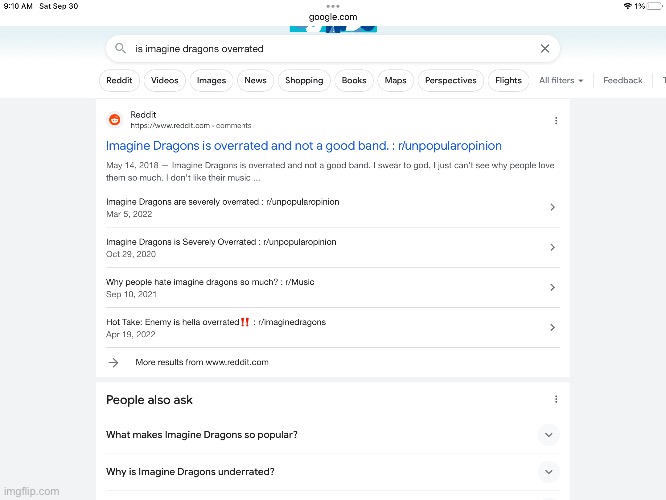Clear the search query with X
The width and height of the screenshot is (666, 500).
tap(545, 48)
